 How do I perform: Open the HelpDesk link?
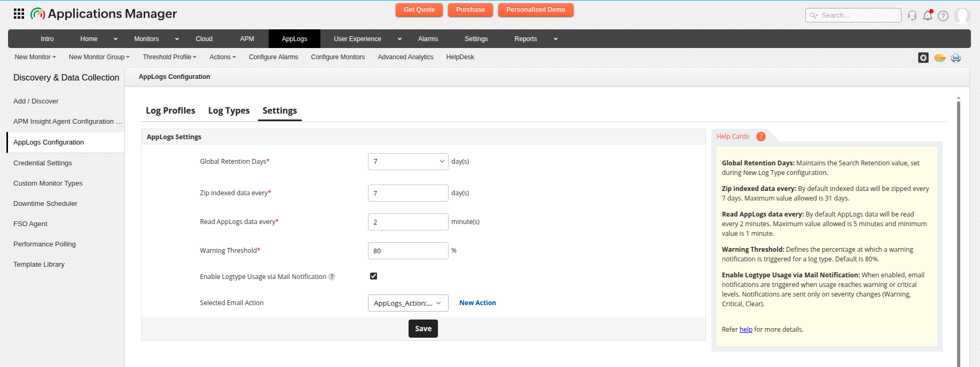[460, 57]
